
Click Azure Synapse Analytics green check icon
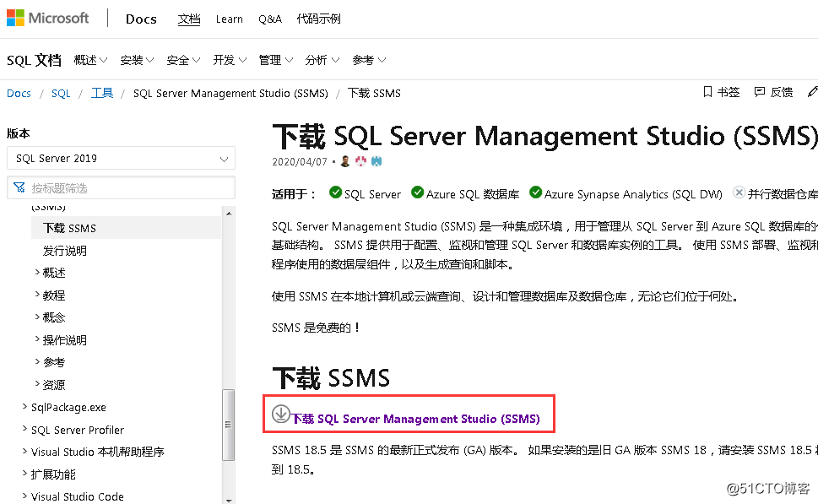pos(535,192)
